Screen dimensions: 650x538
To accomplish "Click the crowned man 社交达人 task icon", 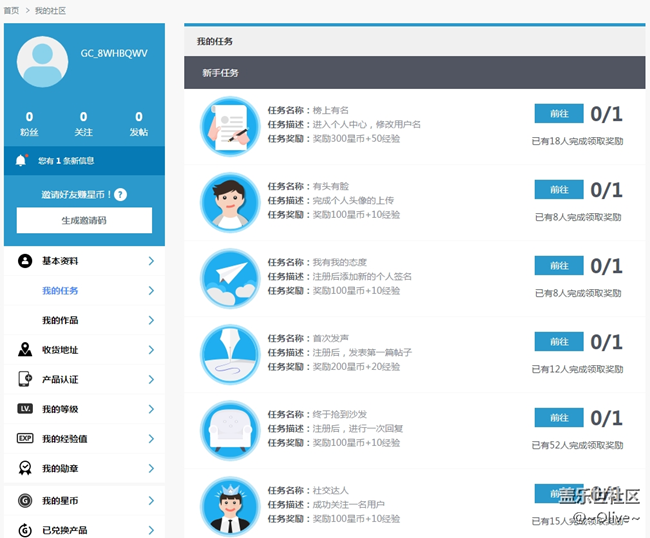I will point(230,506).
